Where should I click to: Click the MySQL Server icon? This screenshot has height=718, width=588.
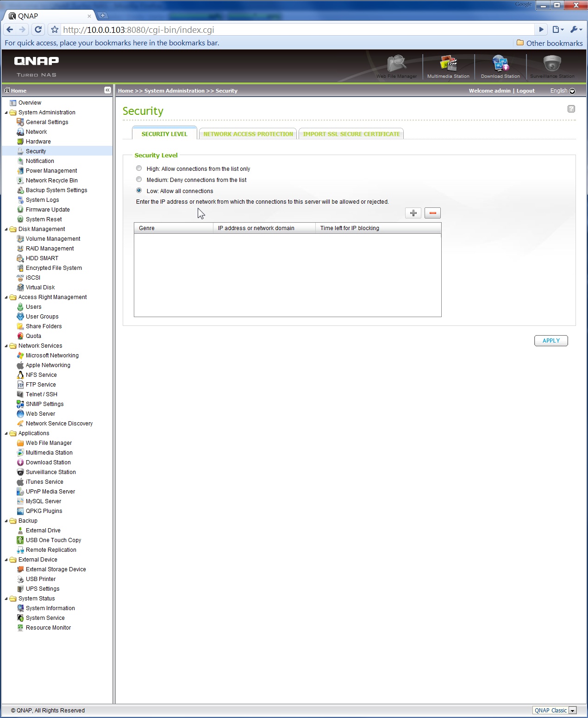[x=20, y=501]
